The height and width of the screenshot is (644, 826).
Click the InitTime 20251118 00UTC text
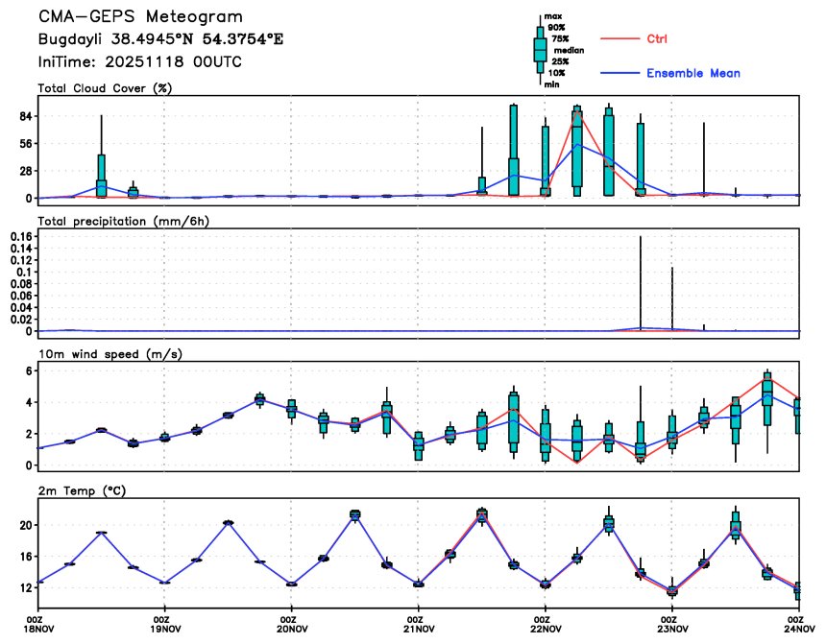click(x=139, y=61)
